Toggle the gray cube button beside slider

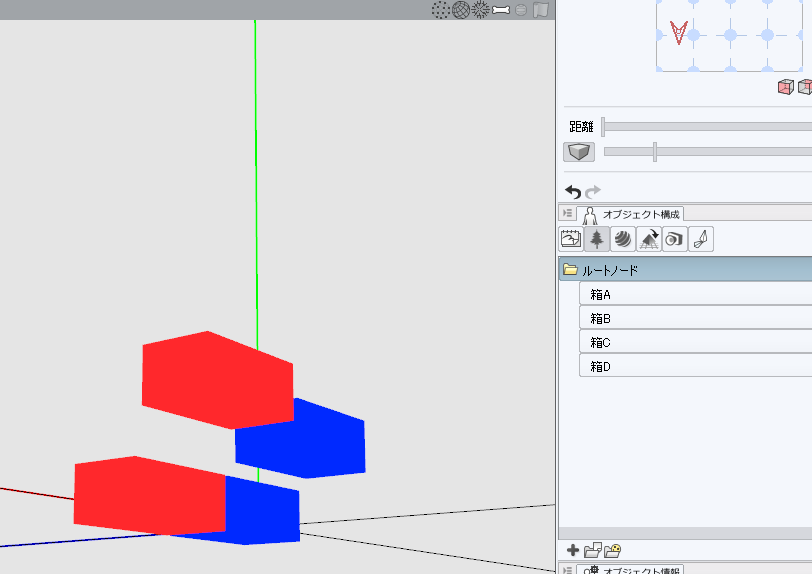click(x=579, y=152)
